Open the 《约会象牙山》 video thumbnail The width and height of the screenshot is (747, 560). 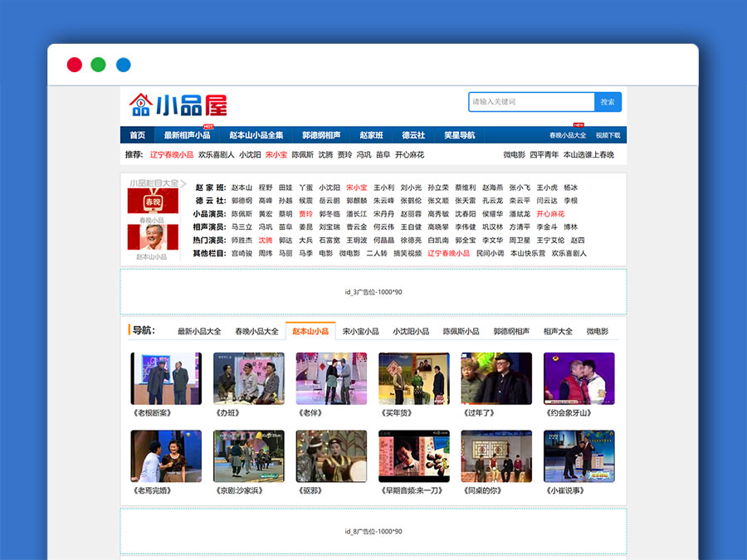pyautogui.click(x=579, y=378)
